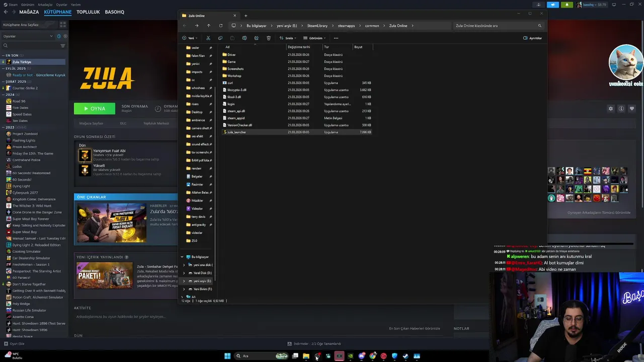Open Mağaza Sayfası link for Zula
The width and height of the screenshot is (644, 362).
[x=91, y=123]
